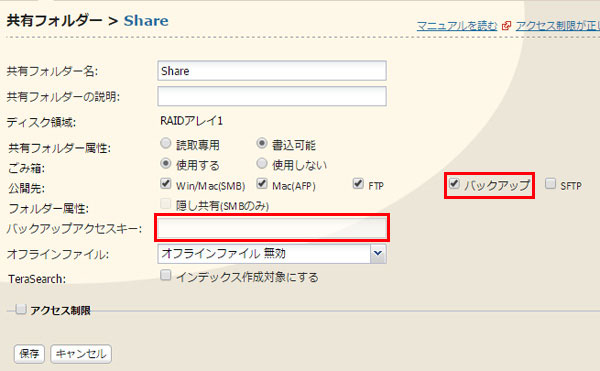
Task: Enable the SFTP checkbox
Action: (550, 184)
